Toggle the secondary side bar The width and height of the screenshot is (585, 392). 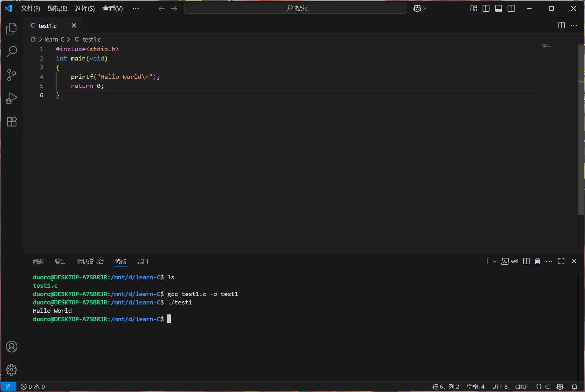[511, 9]
